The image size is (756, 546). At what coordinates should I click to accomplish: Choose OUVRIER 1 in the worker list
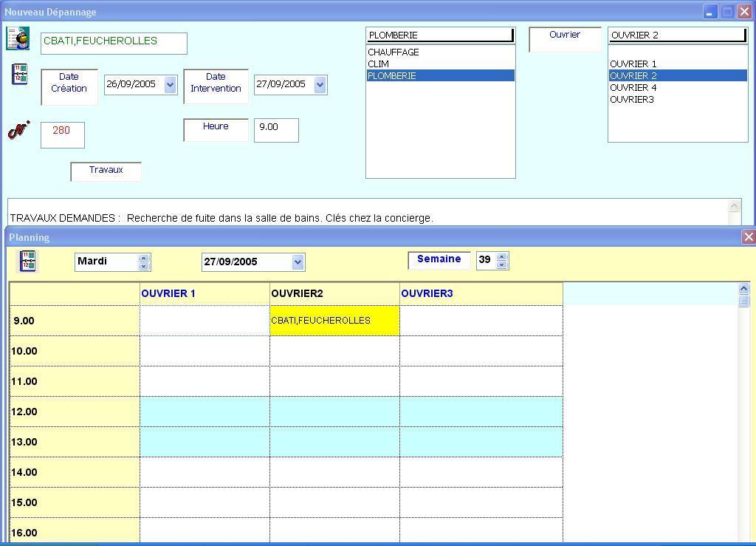tap(633, 64)
